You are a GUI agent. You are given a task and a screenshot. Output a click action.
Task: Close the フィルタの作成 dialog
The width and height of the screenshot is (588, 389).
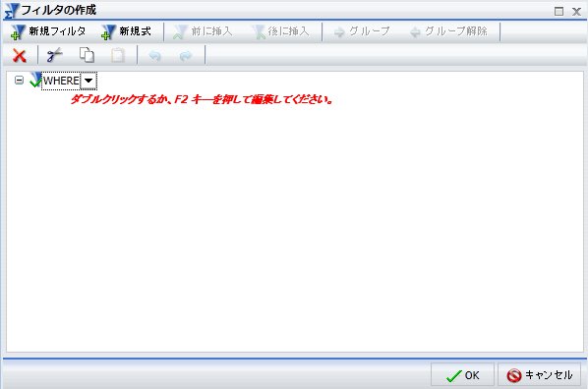[x=576, y=12]
